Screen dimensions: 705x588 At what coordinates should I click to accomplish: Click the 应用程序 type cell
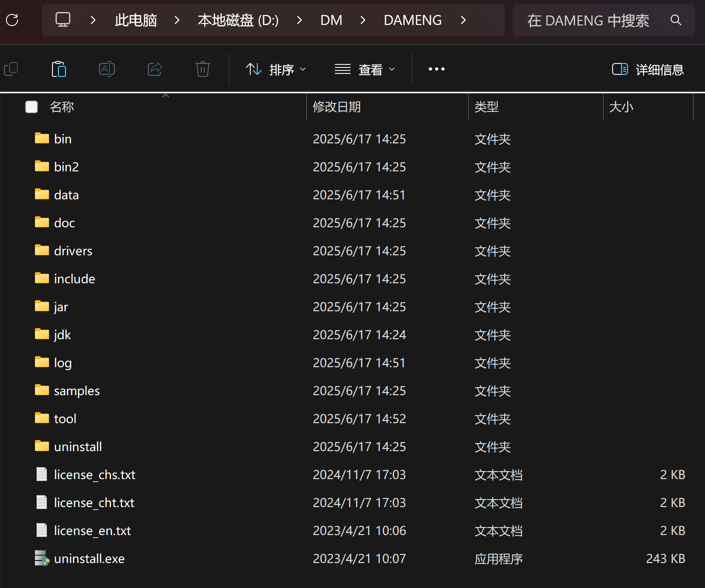point(499,559)
